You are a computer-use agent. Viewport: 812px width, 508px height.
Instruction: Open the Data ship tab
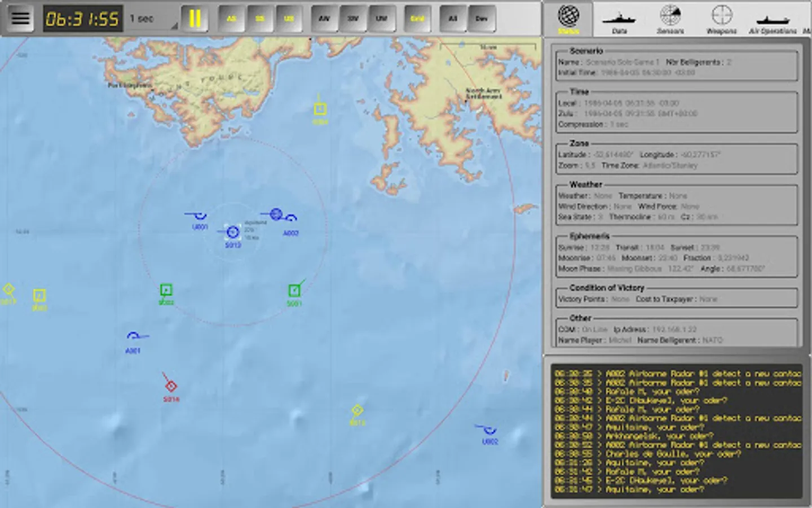click(x=619, y=19)
